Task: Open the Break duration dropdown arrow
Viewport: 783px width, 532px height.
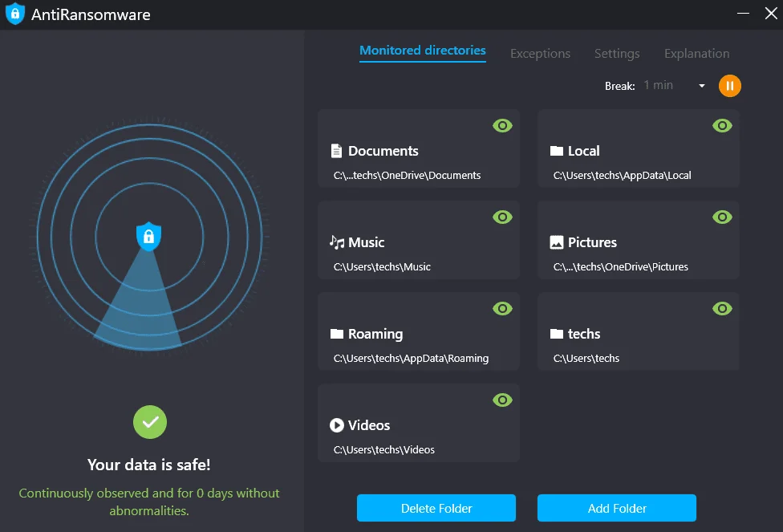Action: pyautogui.click(x=702, y=86)
